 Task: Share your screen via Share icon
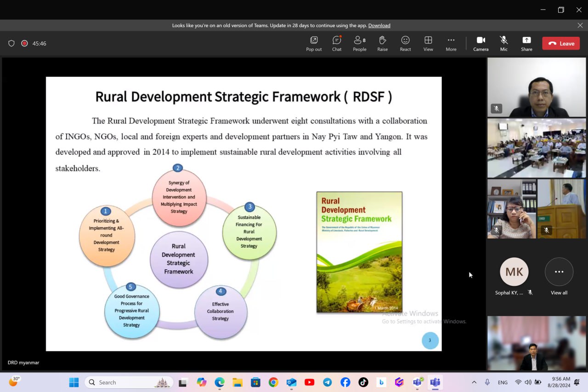[x=526, y=43]
